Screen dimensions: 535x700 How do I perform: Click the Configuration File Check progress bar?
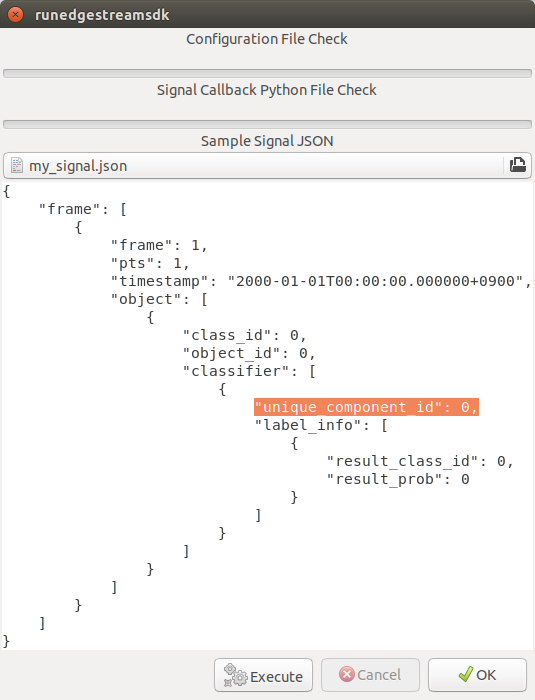tap(267, 73)
